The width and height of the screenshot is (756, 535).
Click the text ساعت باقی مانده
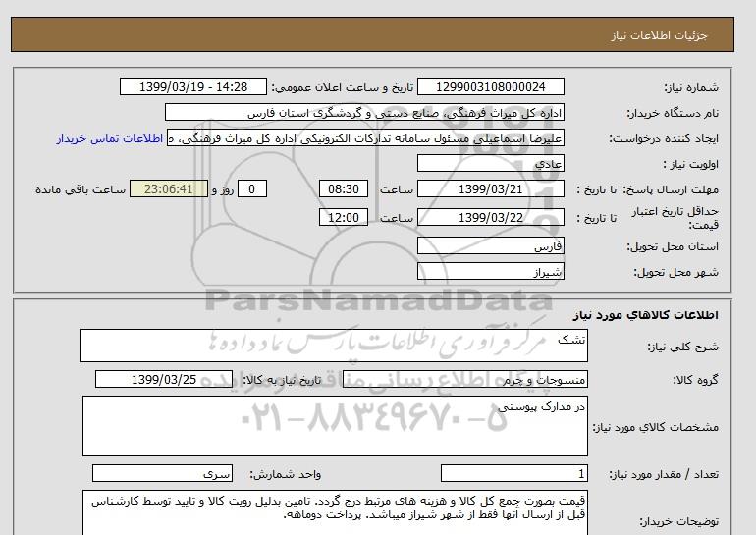81,189
